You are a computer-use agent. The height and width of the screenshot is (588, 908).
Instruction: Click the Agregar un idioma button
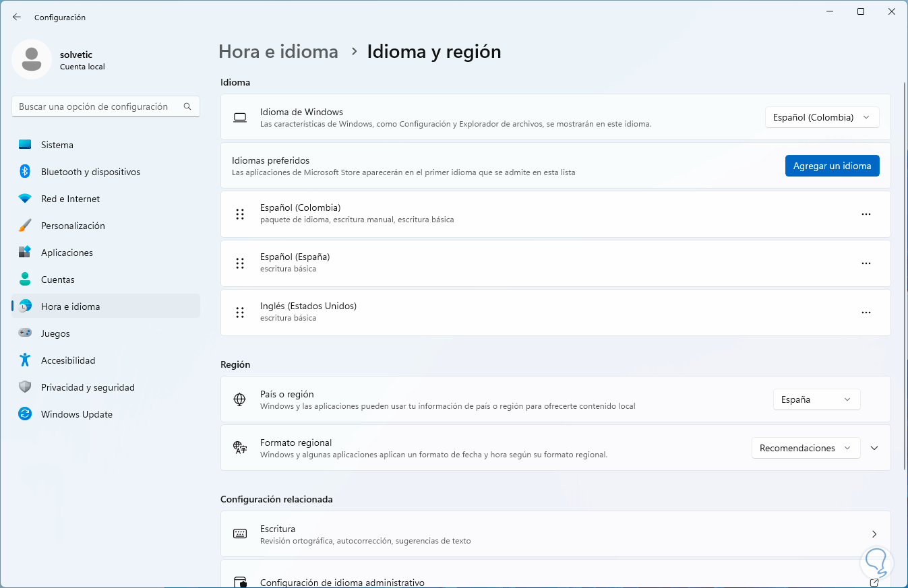point(832,166)
